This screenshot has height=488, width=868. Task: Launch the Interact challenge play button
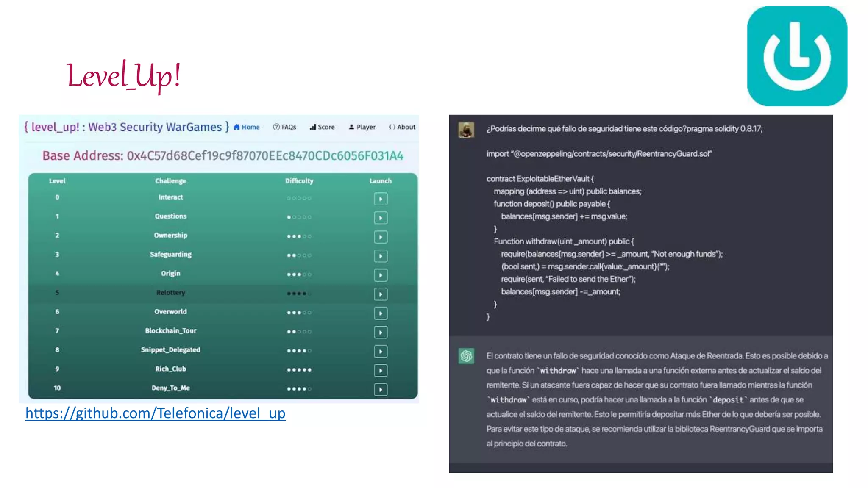pos(381,199)
